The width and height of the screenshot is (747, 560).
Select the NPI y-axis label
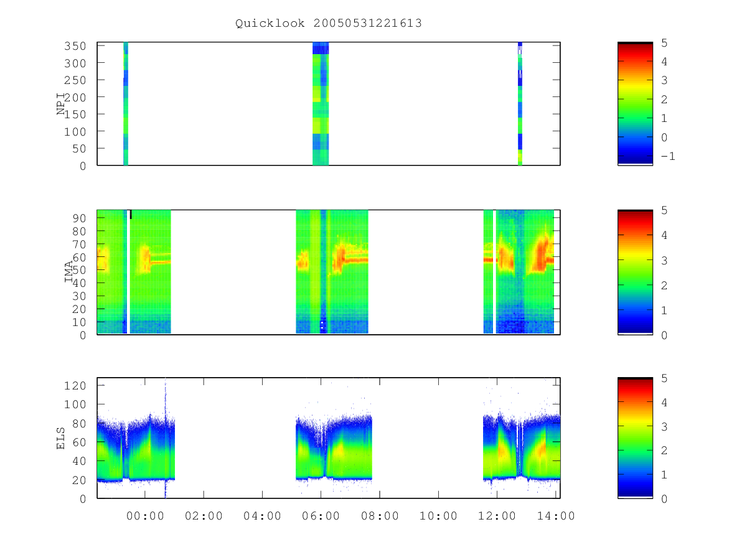point(62,104)
